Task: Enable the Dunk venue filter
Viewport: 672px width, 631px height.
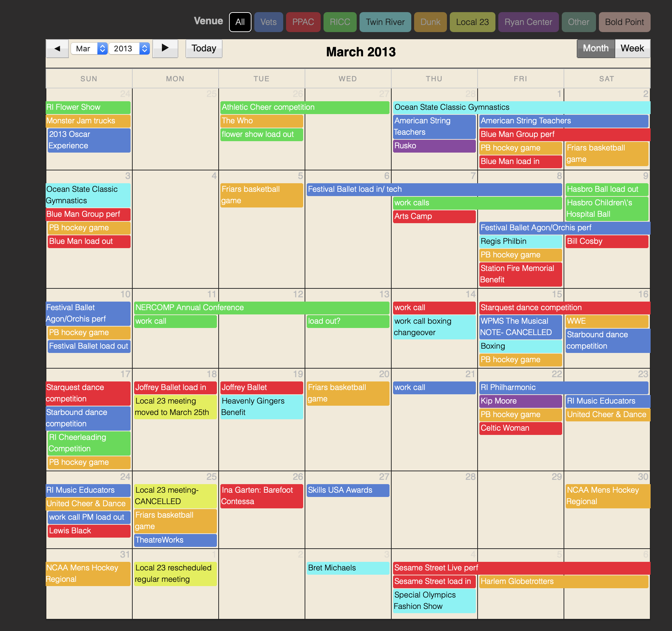Action: coord(430,22)
